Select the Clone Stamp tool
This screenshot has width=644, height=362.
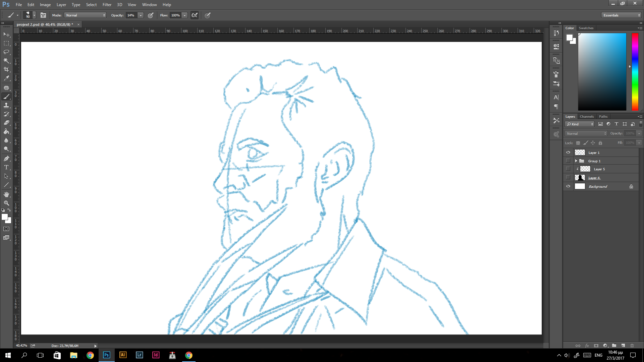click(x=6, y=105)
